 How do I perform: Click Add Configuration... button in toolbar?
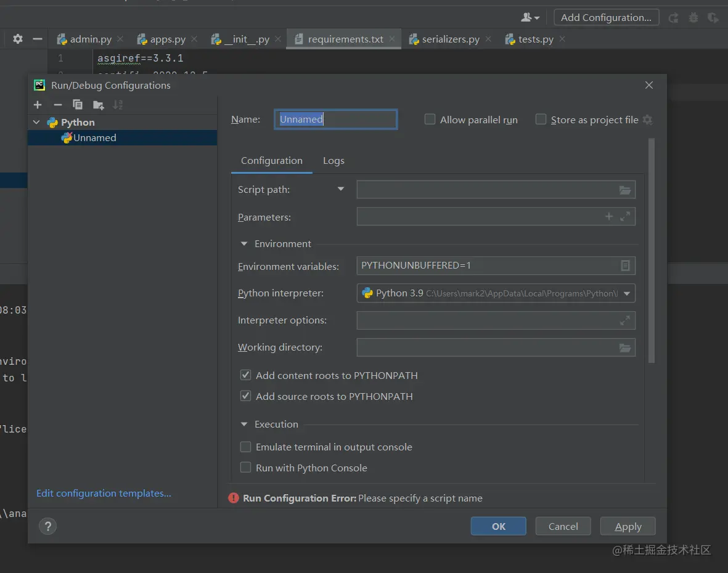606,18
